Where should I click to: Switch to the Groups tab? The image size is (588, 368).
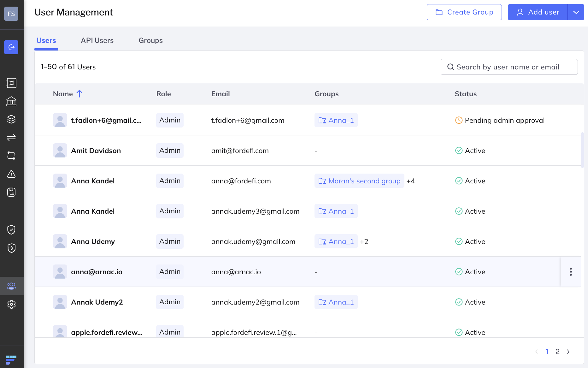pos(150,40)
